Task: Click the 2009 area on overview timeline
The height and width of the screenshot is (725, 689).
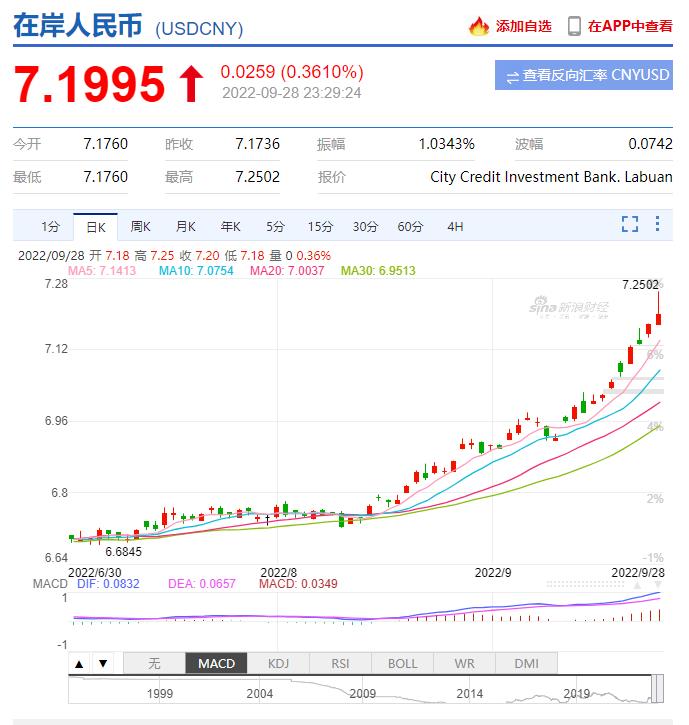Action: (x=362, y=690)
